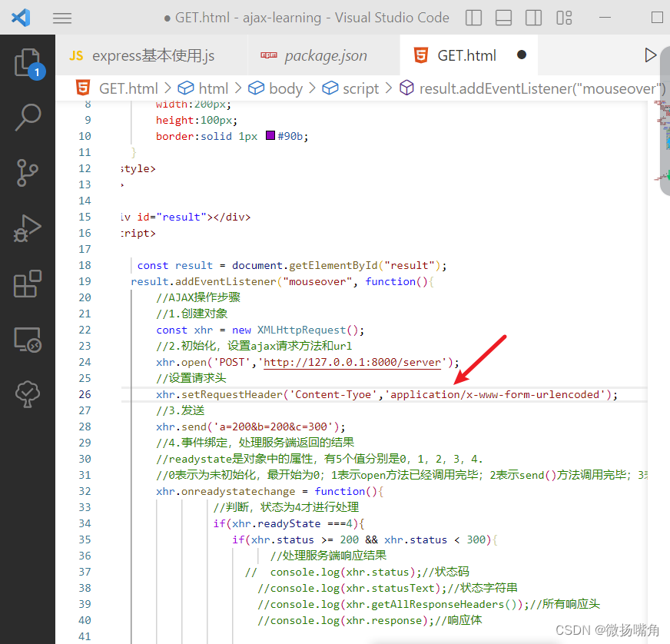Click the minimap on the right edge

pos(662,141)
